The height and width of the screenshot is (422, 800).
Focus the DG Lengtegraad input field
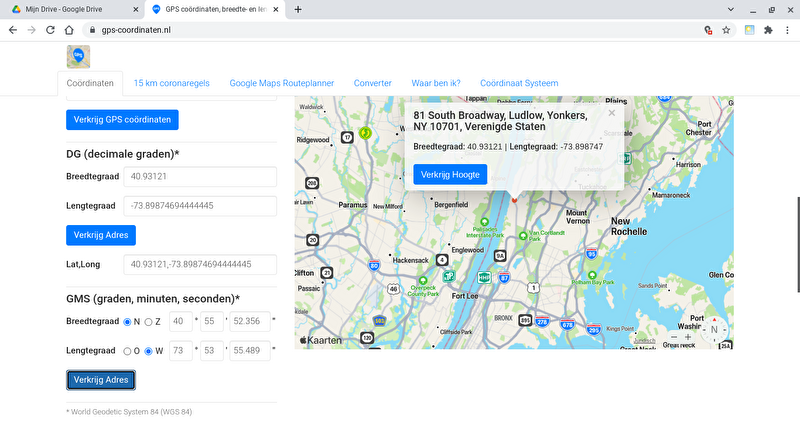point(200,206)
